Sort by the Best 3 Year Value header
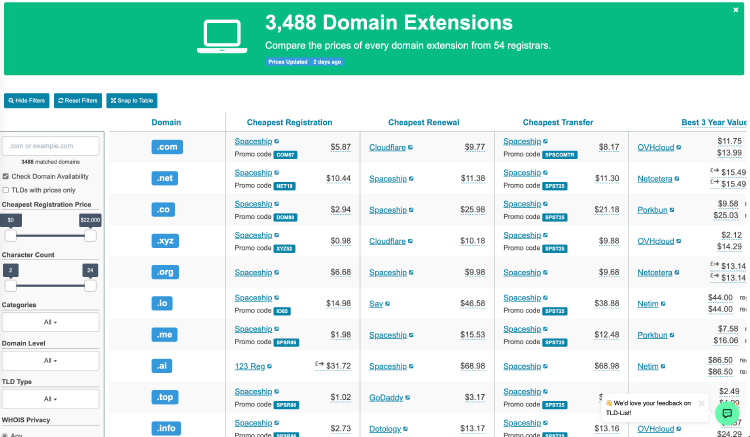Image resolution: width=750 pixels, height=437 pixels. pyautogui.click(x=714, y=122)
